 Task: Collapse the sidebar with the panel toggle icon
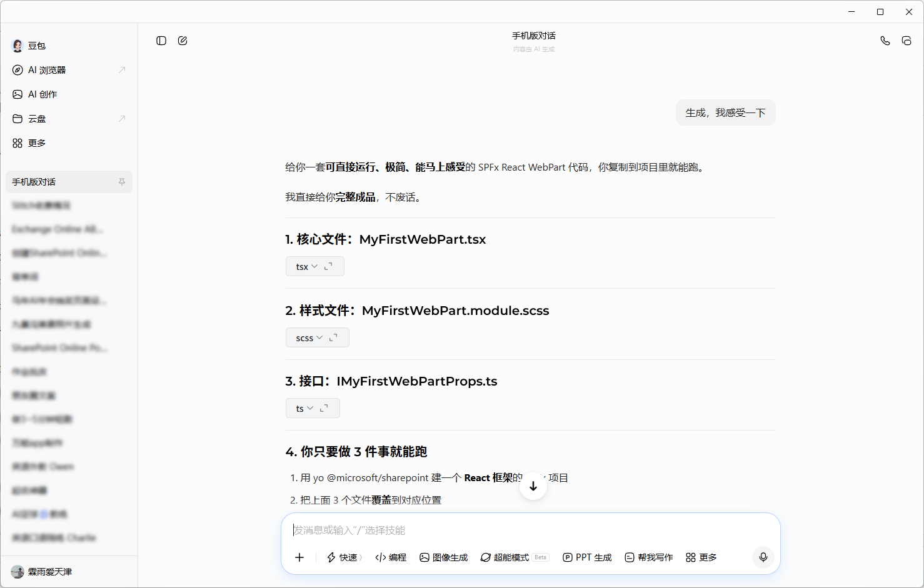pyautogui.click(x=161, y=41)
